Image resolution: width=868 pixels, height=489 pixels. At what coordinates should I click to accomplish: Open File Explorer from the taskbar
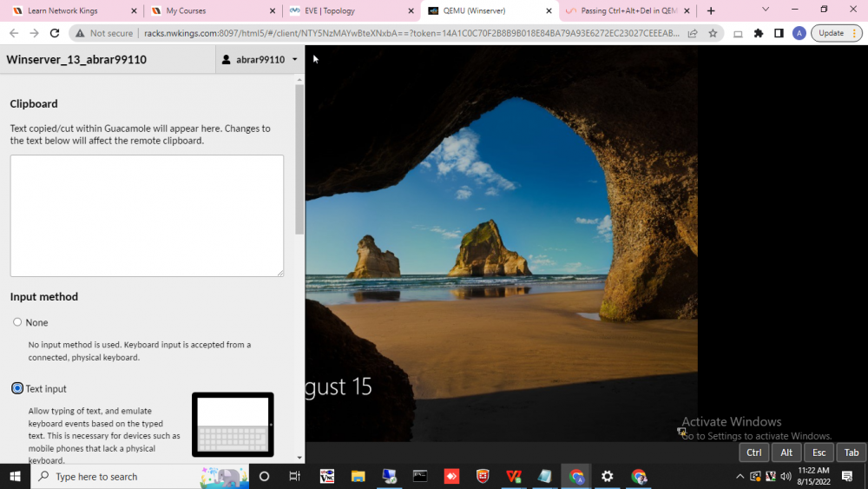(x=358, y=476)
